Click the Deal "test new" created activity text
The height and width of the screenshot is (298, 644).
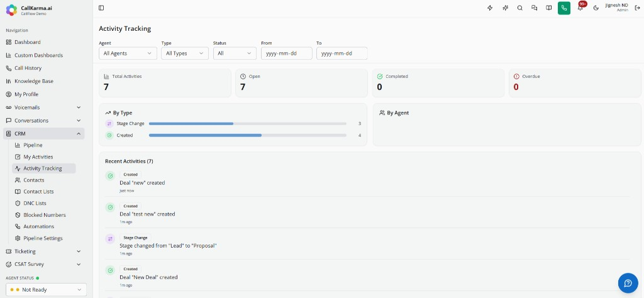click(147, 214)
